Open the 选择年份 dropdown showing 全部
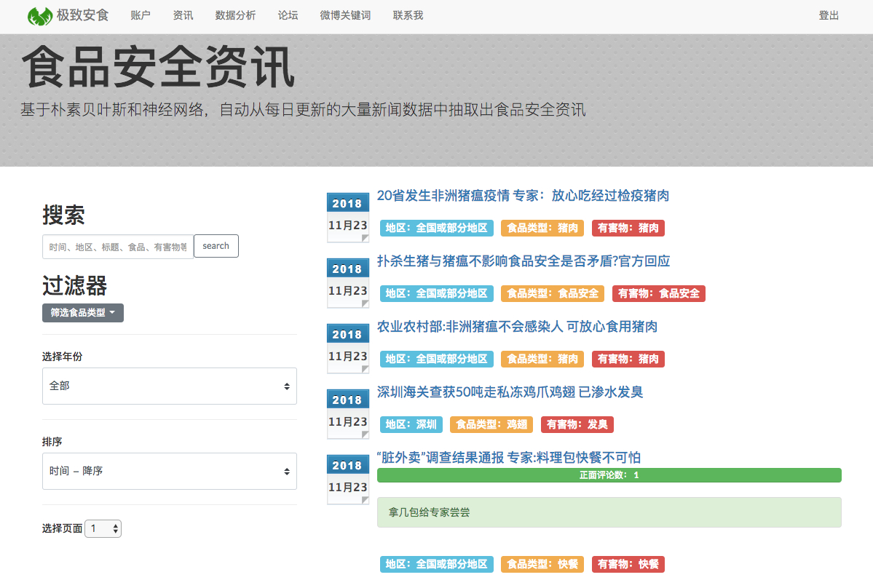The width and height of the screenshot is (873, 588). [x=169, y=386]
